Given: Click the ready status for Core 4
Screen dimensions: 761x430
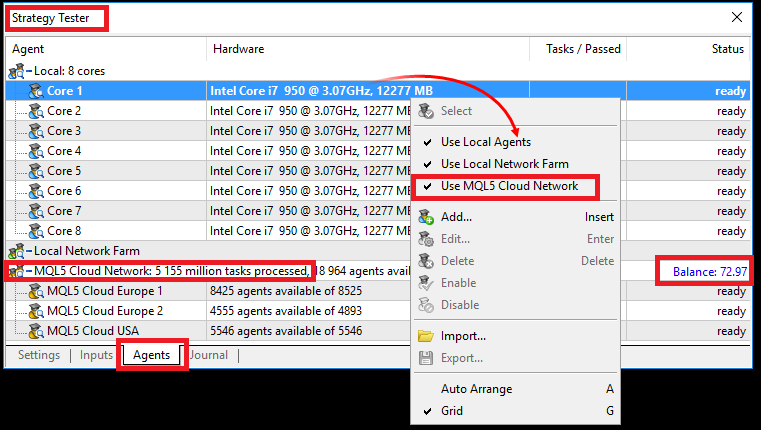Looking at the screenshot, I should tap(731, 151).
